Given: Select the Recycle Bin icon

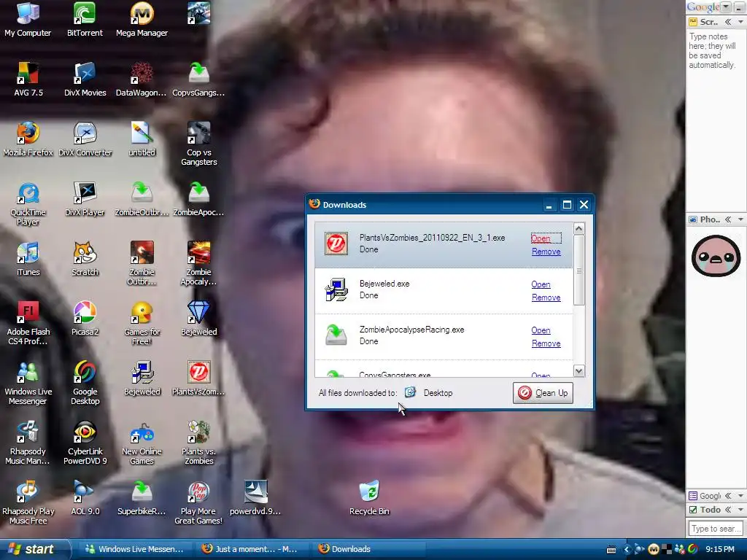Looking at the screenshot, I should pyautogui.click(x=370, y=498).
